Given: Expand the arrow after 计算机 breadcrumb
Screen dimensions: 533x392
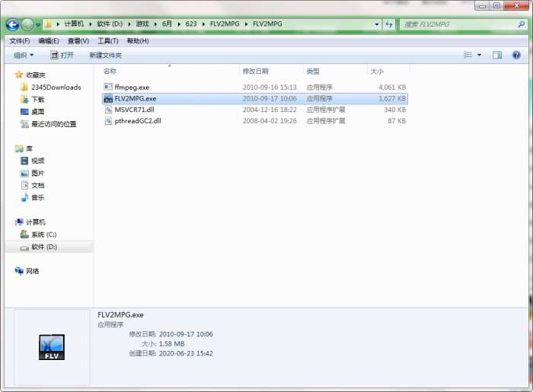Looking at the screenshot, I should coord(90,24).
